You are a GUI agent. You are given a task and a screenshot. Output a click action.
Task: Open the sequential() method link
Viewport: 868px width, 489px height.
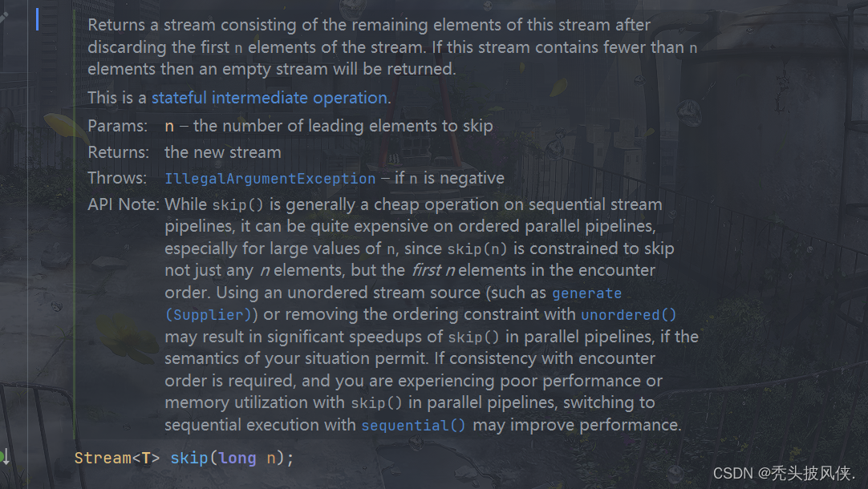(x=413, y=426)
